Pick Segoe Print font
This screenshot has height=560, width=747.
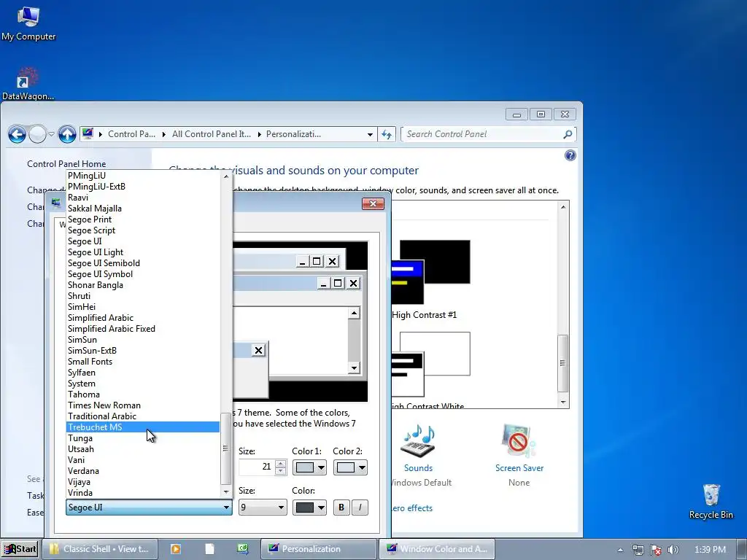[142, 219]
